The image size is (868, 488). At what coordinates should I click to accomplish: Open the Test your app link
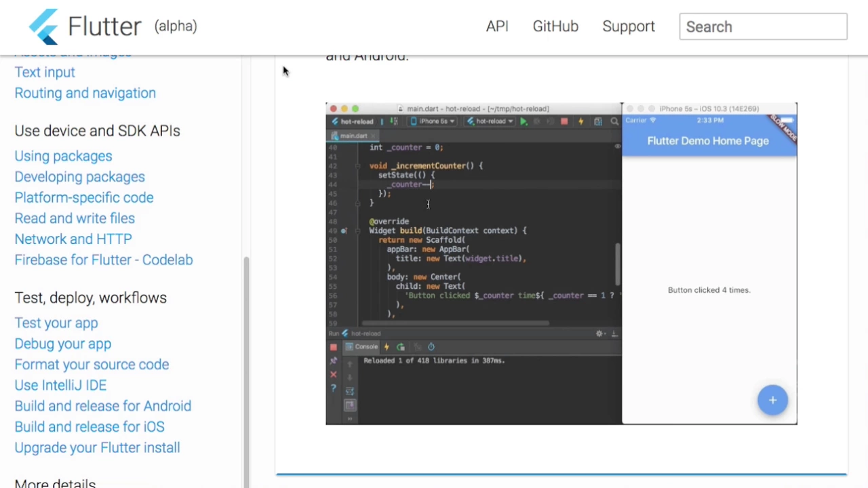[56, 323]
